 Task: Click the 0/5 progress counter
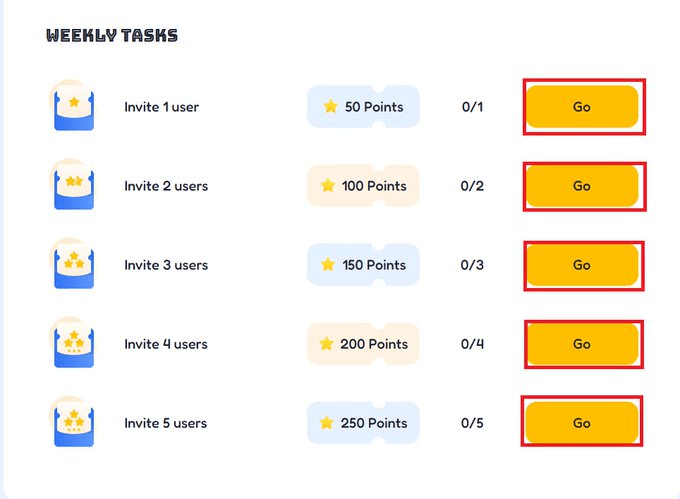[472, 423]
